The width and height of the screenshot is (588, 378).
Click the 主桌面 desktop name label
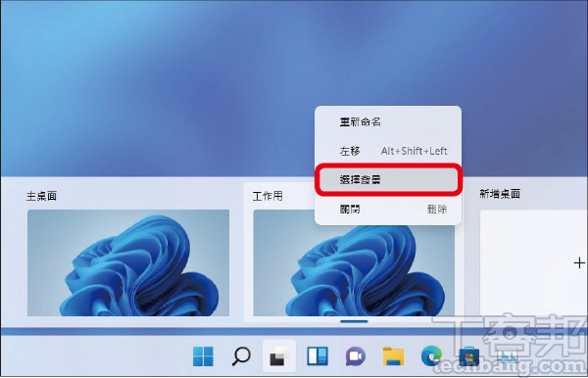tap(41, 196)
